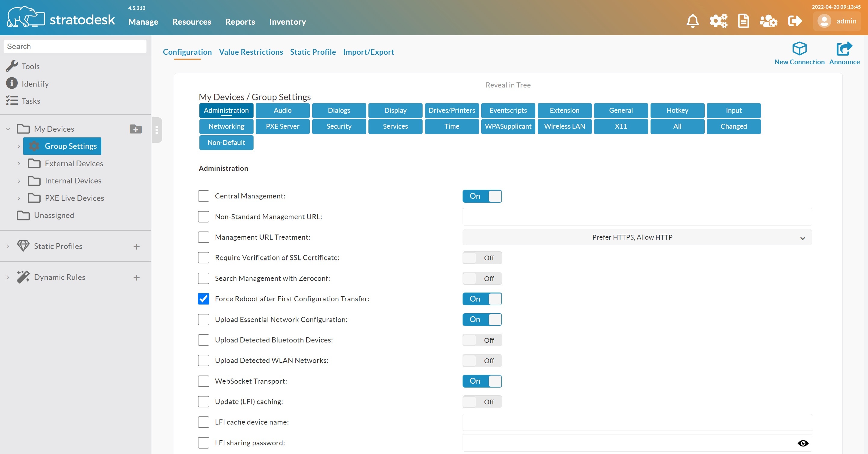The width and height of the screenshot is (868, 454).
Task: Expand the External Devices folder
Action: pyautogui.click(x=19, y=164)
